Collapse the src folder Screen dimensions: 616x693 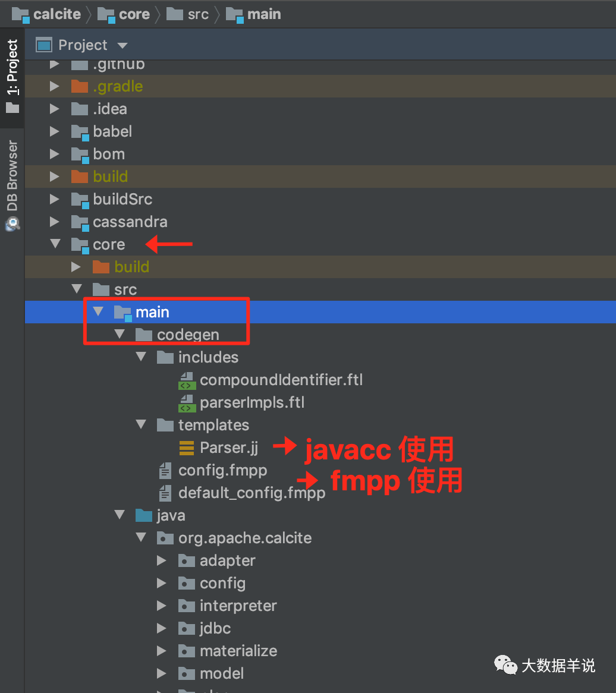click(77, 289)
